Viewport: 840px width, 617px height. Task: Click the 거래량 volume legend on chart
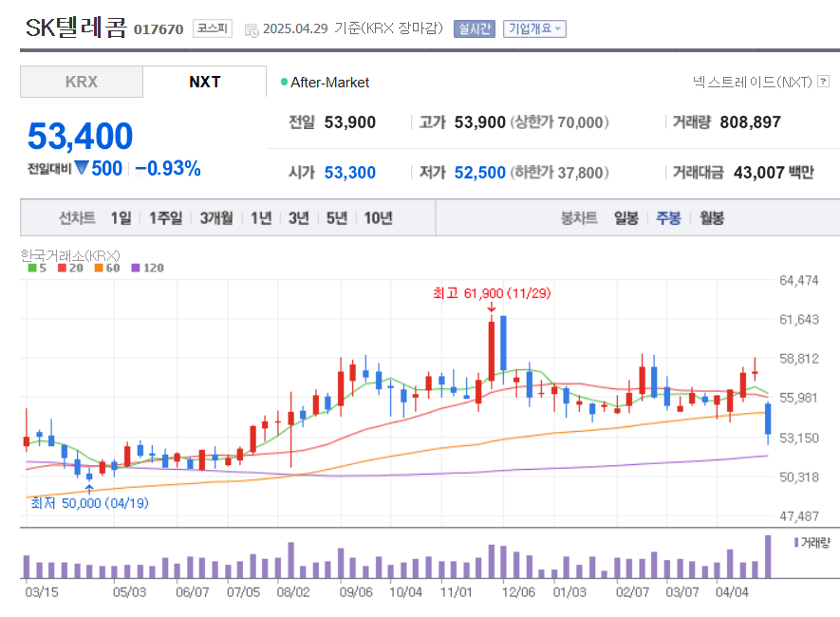[x=812, y=543]
